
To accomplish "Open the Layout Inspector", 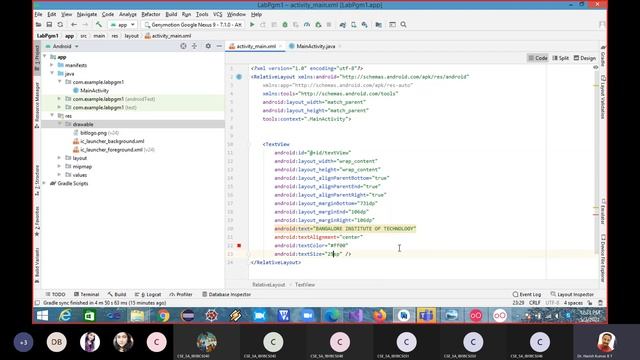I will click(572, 294).
